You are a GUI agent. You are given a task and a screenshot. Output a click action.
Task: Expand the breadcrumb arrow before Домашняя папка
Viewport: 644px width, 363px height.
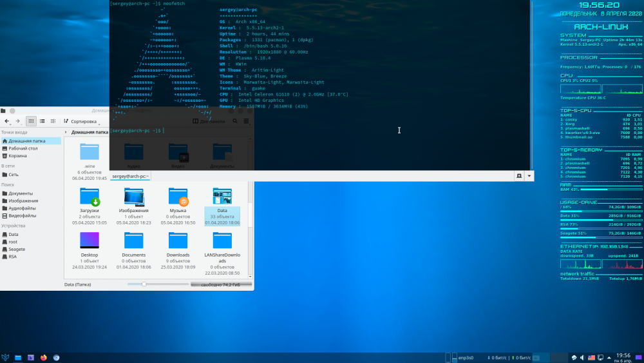66,132
